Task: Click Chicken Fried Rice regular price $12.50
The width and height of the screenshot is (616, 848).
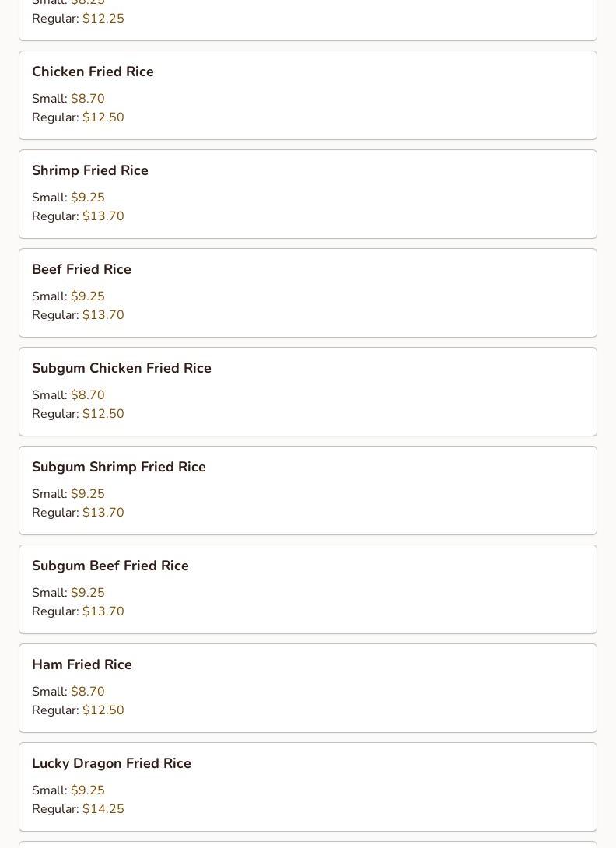Action: click(x=103, y=117)
